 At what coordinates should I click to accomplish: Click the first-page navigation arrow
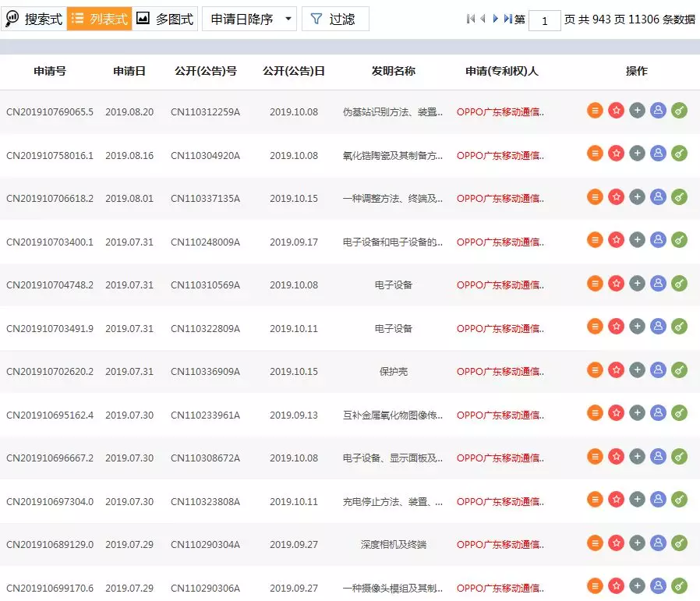471,19
